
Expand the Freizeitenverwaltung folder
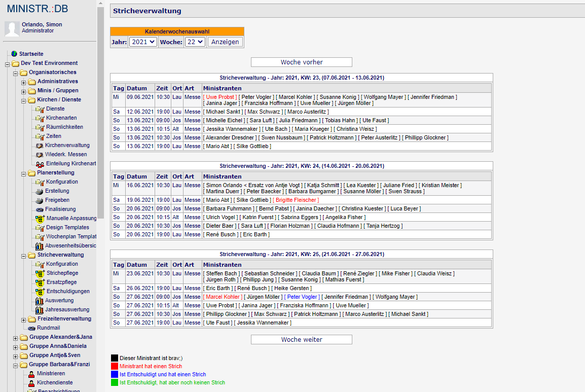(23, 320)
